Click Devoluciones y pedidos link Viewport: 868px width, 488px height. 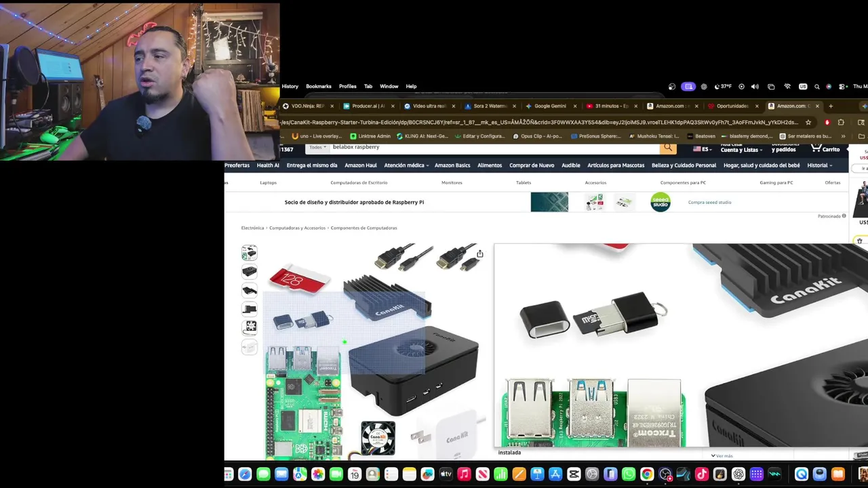coord(784,147)
